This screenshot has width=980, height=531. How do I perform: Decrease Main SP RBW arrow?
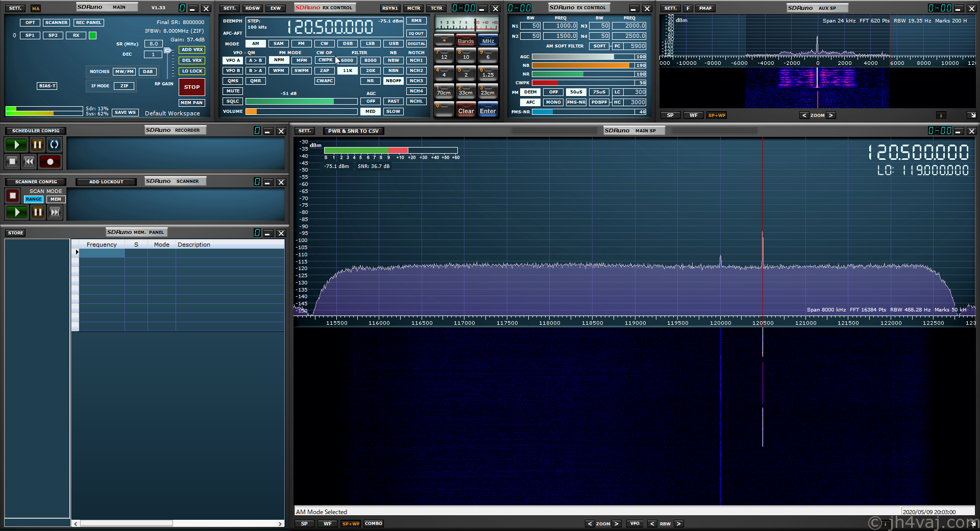pyautogui.click(x=652, y=524)
